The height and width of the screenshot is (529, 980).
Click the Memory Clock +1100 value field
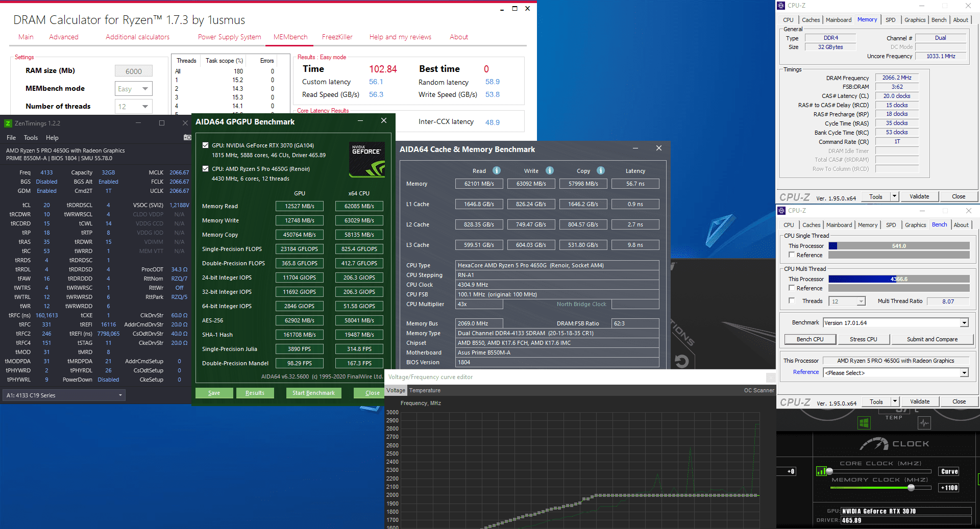949,488
